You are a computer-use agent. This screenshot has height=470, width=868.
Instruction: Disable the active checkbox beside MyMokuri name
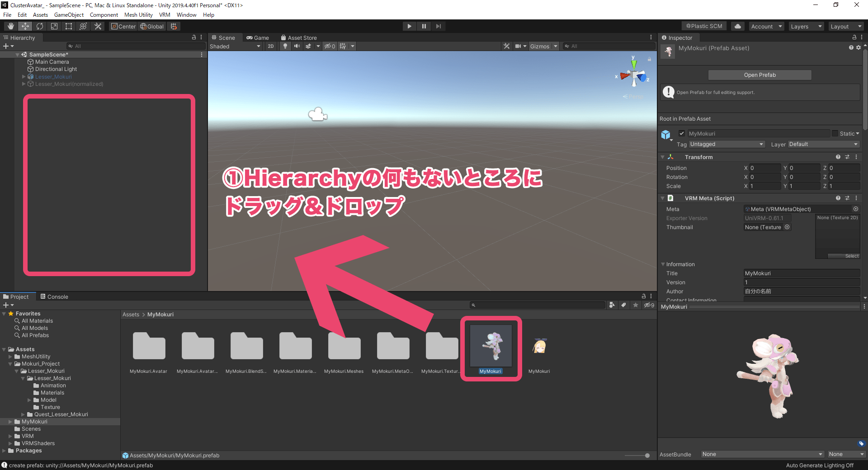click(682, 133)
